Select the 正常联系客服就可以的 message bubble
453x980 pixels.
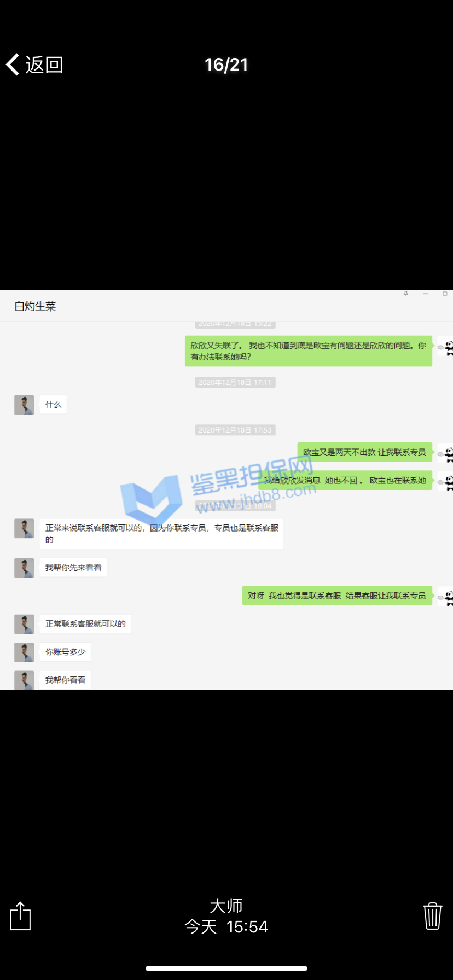[x=85, y=624]
